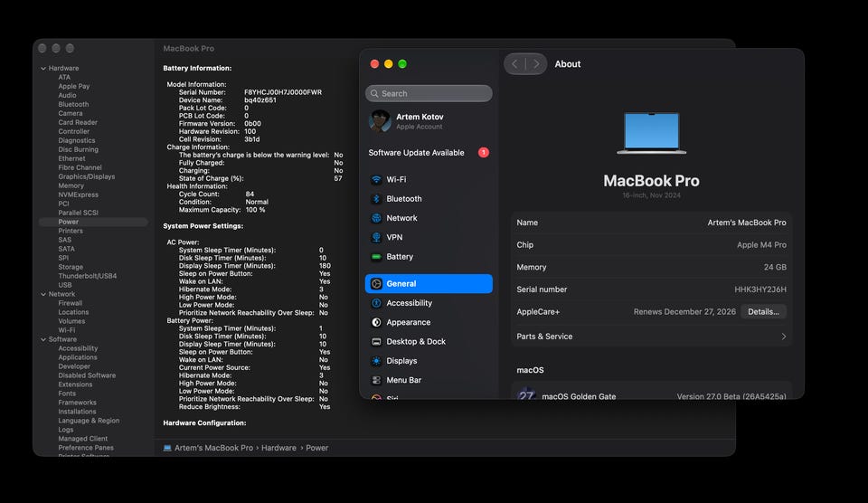This screenshot has height=503, width=868.
Task: Select Preference Panes in System Information
Action: 86,448
